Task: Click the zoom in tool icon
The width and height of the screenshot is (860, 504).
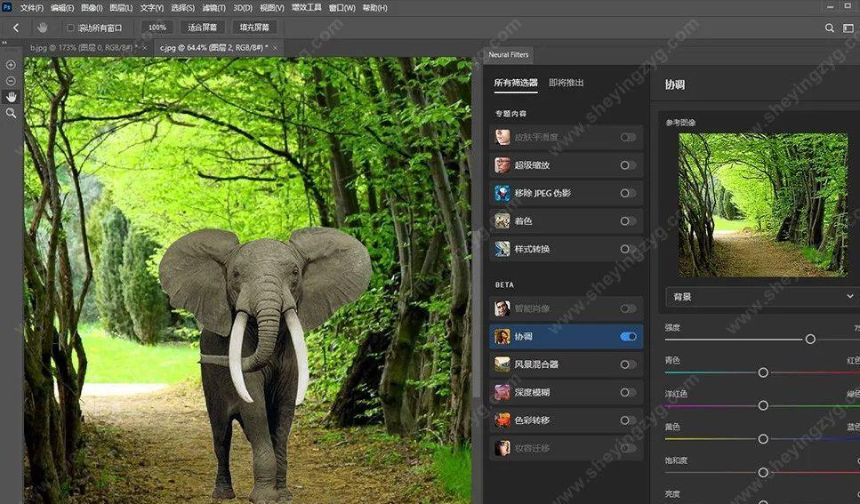Action: click(x=11, y=65)
